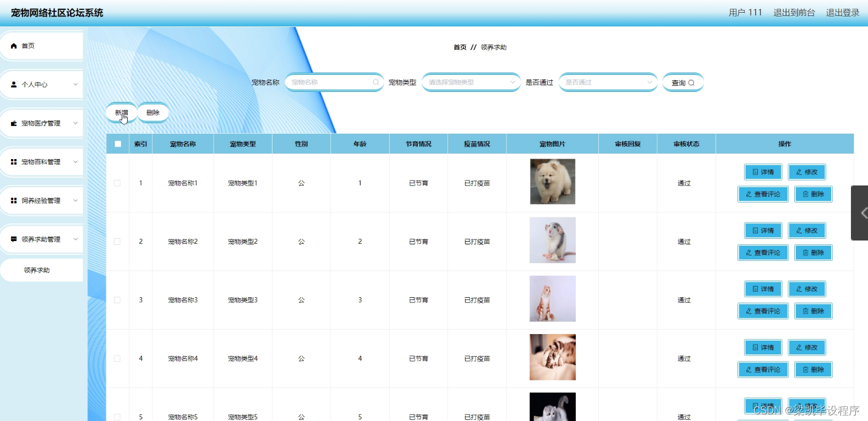Click 首页 breadcrumb link
The height and width of the screenshot is (421, 868).
460,47
